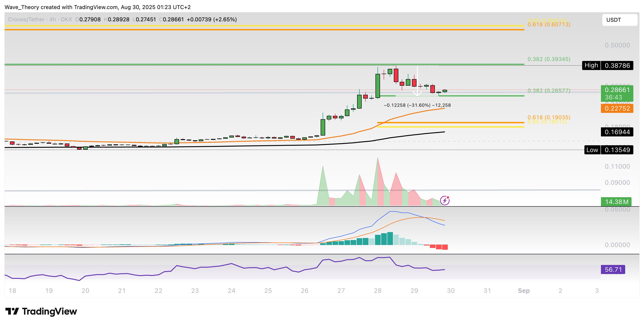The height and width of the screenshot is (325, 644).
Task: Click the green 14.38M volume label
Action: tap(616, 201)
